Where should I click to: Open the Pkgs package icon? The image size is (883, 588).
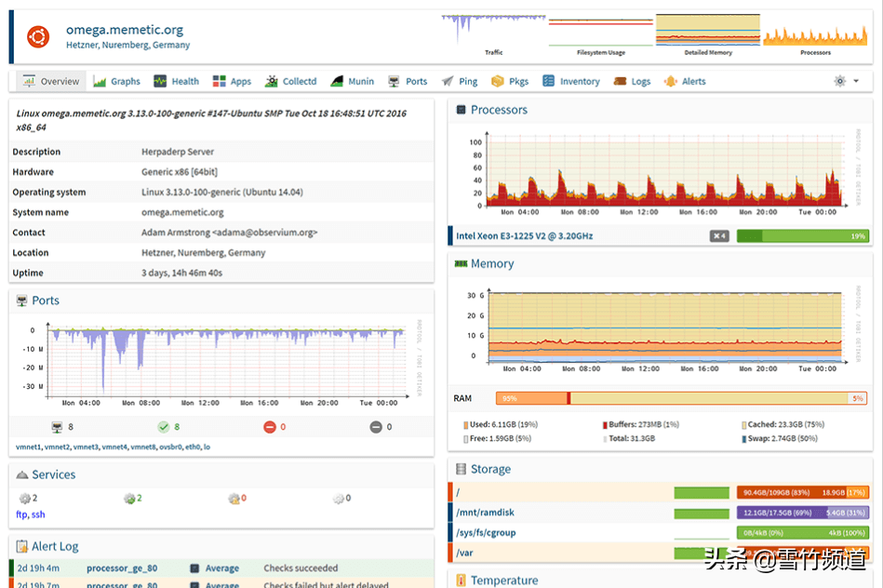[x=498, y=82]
